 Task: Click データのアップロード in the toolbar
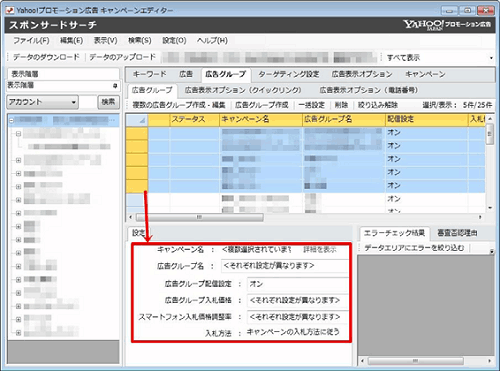[122, 57]
